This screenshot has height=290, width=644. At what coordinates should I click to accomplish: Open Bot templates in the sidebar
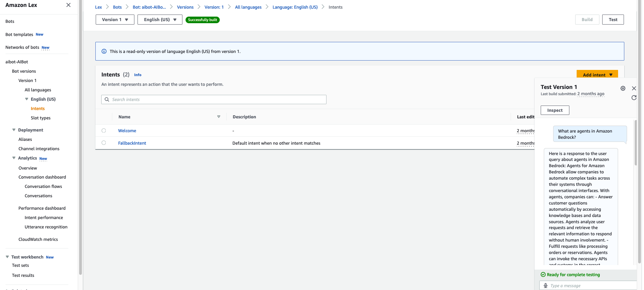pos(19,35)
